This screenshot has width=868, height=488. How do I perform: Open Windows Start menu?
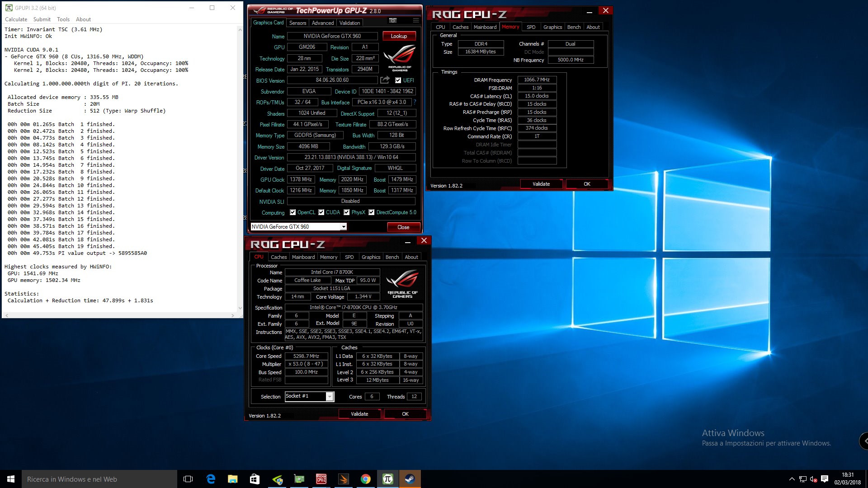coord(11,479)
